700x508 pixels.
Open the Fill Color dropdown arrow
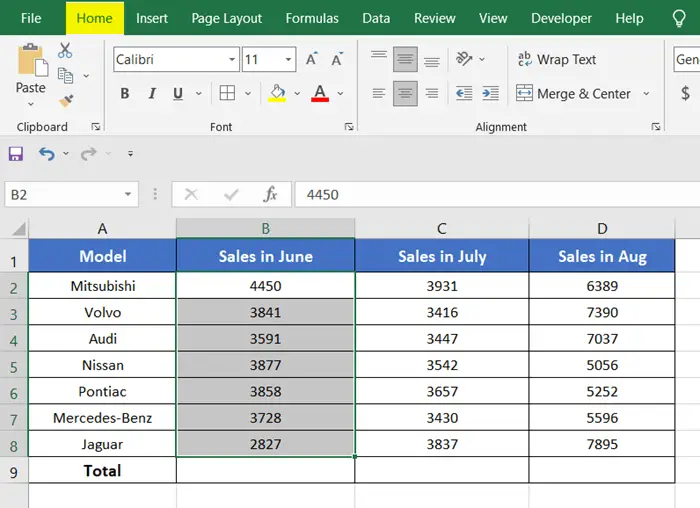(297, 93)
